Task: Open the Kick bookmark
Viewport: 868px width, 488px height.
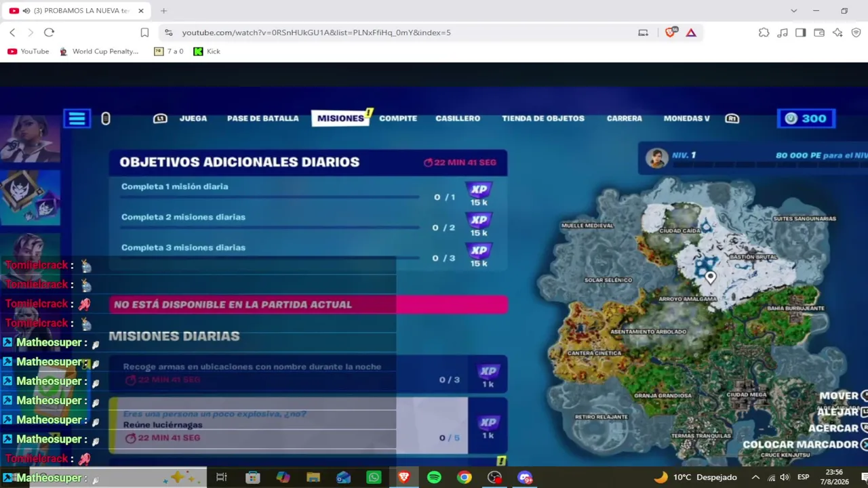Action: tap(207, 52)
